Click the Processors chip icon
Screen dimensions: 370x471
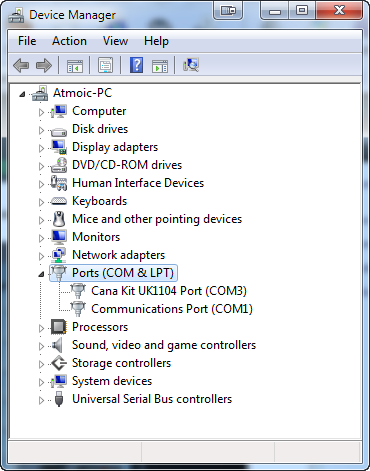pos(59,327)
